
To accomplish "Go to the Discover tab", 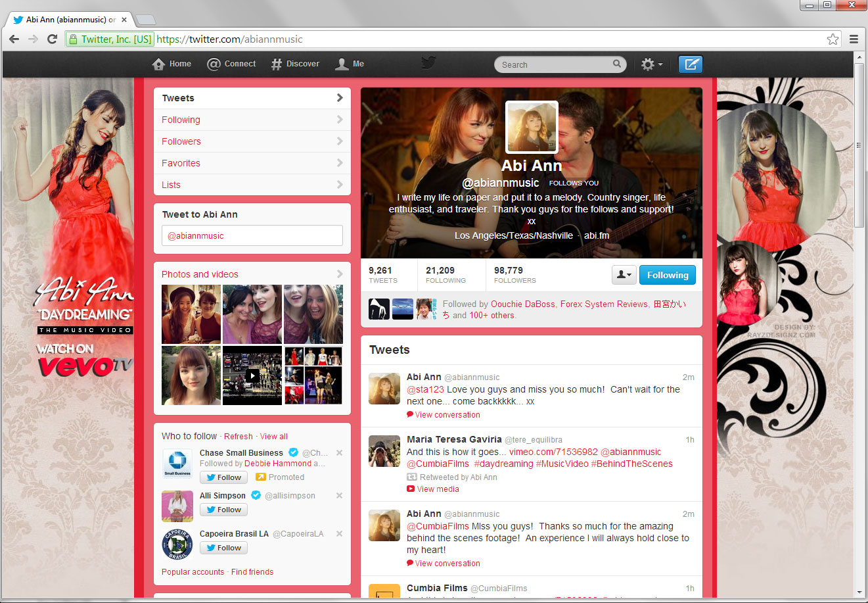I will [x=295, y=64].
